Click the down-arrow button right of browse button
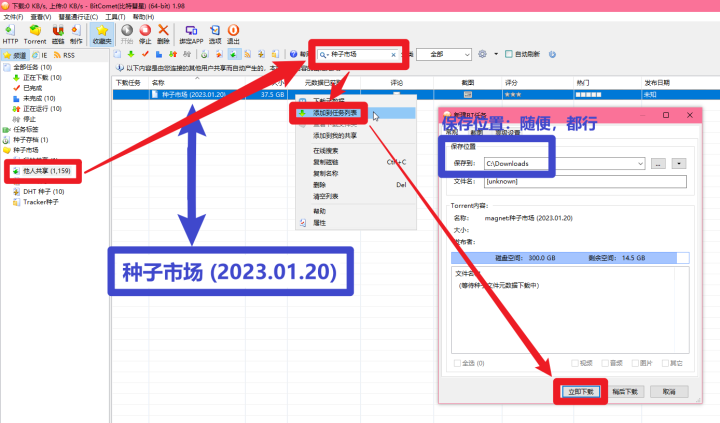The height and width of the screenshot is (423, 720). click(679, 164)
